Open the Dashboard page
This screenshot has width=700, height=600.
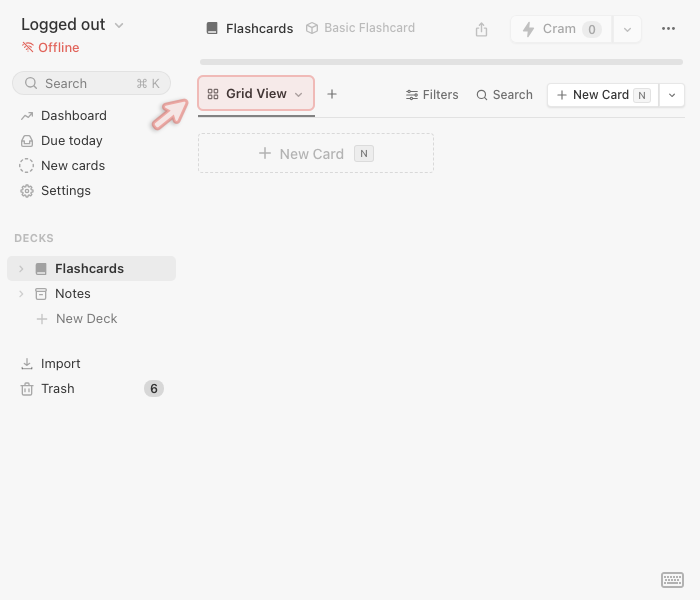tap(73, 116)
